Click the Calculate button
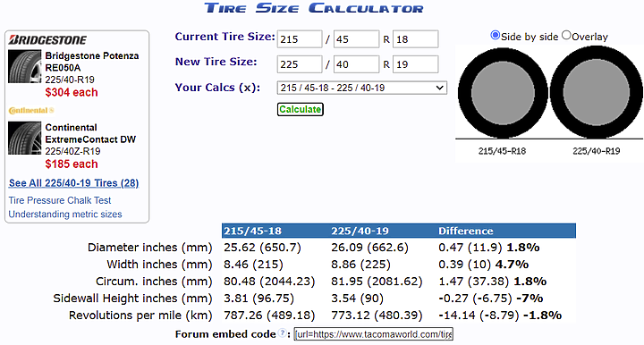 (x=301, y=110)
